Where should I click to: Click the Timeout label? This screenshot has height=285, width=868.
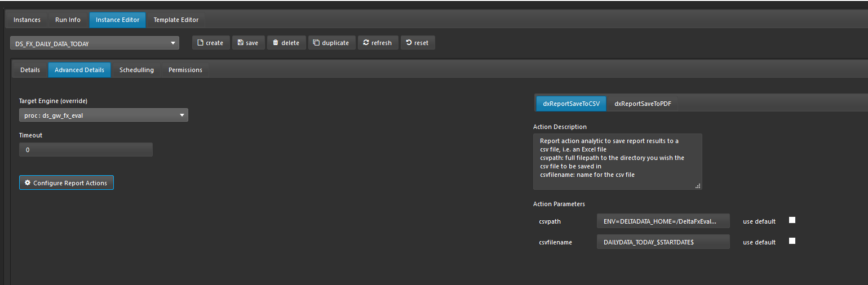coord(30,135)
